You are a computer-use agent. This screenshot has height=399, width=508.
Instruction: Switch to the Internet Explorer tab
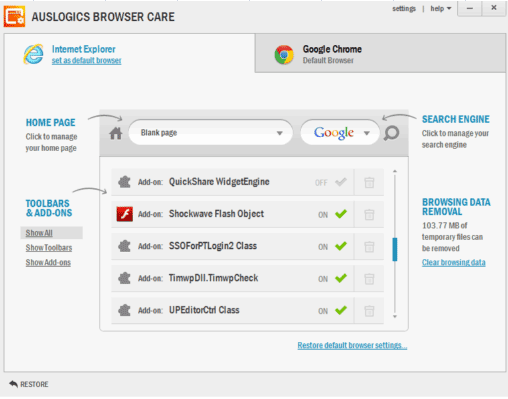pyautogui.click(x=129, y=53)
